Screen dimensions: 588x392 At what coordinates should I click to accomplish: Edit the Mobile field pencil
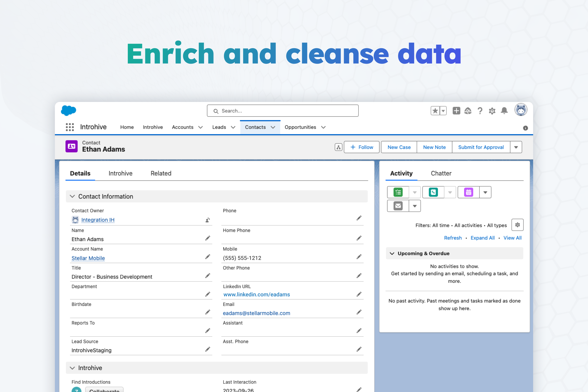point(359,257)
